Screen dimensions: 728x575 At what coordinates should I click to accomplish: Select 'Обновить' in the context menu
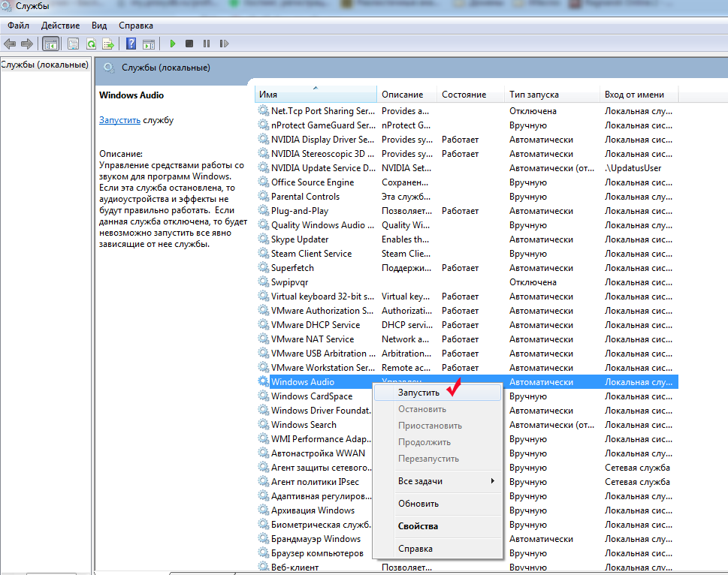click(x=418, y=504)
